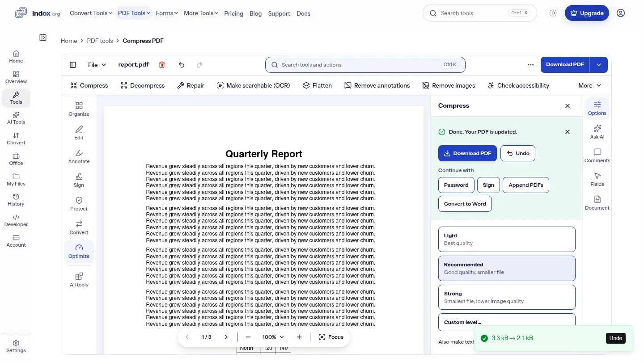Viewport: 644px width, 362px height.
Task: Choose the Custom level compression option
Action: [507, 322]
